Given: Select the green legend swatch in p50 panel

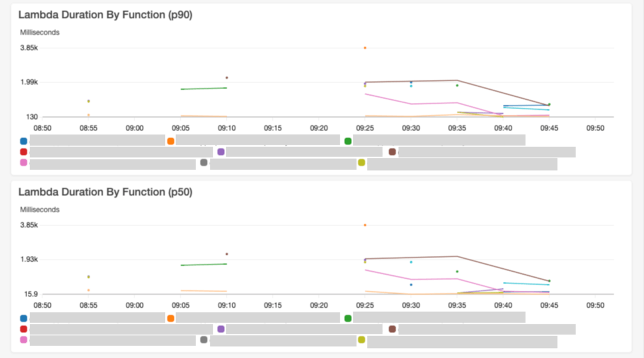Looking at the screenshot, I should (x=348, y=318).
